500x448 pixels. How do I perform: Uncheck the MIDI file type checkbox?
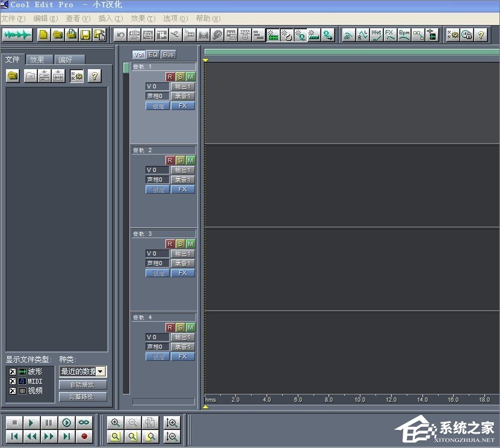click(x=13, y=381)
